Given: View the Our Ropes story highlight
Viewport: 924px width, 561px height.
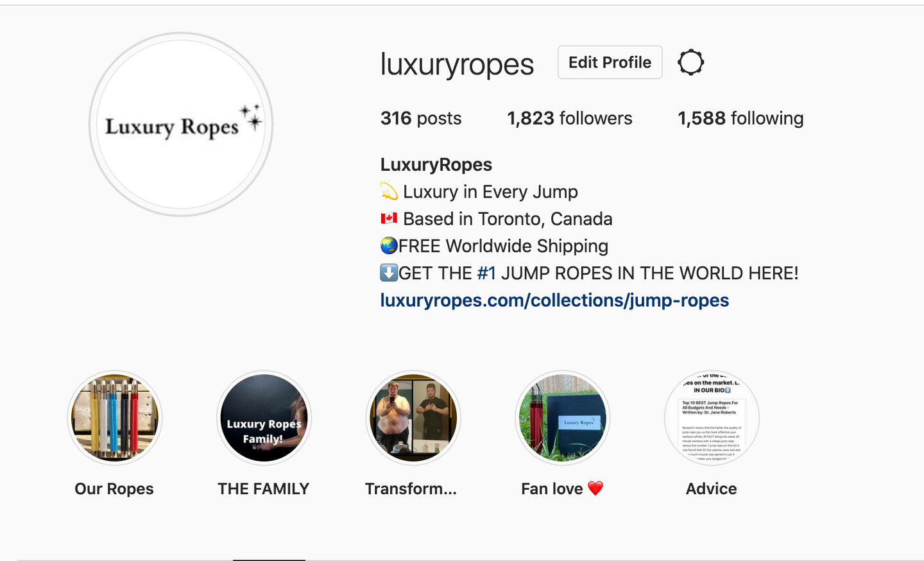Looking at the screenshot, I should coord(114,418).
